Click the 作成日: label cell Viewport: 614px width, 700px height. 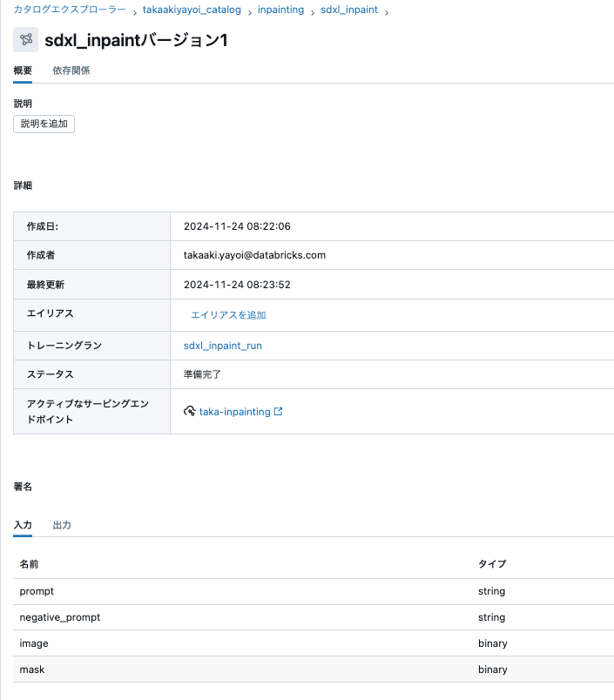(91, 226)
